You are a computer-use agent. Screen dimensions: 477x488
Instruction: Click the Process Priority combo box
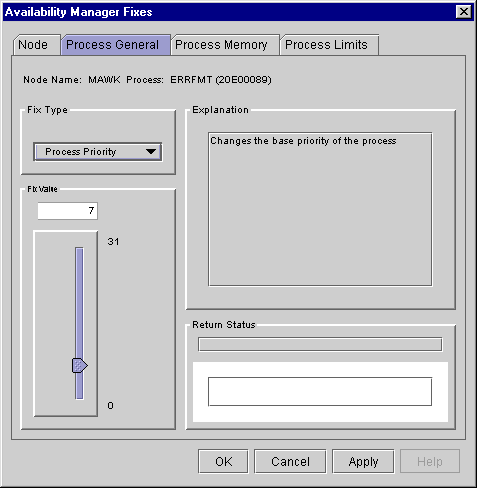tap(98, 152)
